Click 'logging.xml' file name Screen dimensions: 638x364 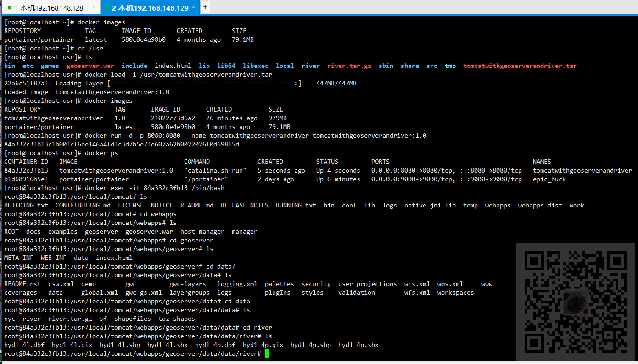pos(237,284)
